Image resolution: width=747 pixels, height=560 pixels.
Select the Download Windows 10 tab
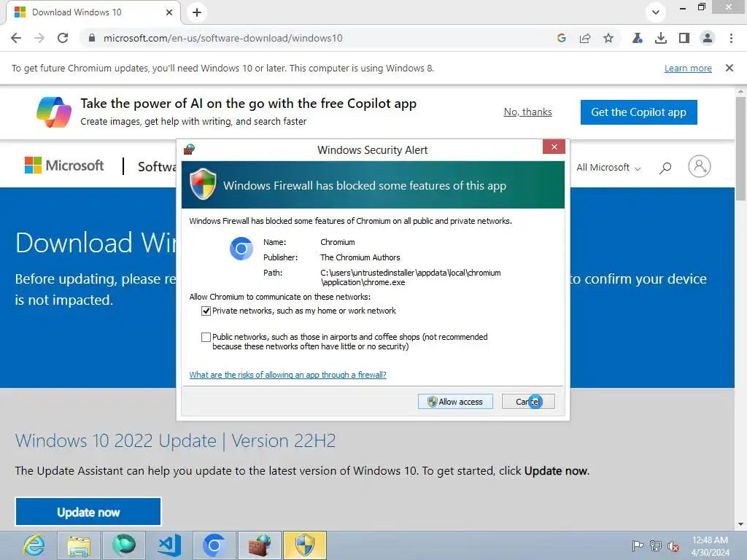pyautogui.click(x=93, y=12)
